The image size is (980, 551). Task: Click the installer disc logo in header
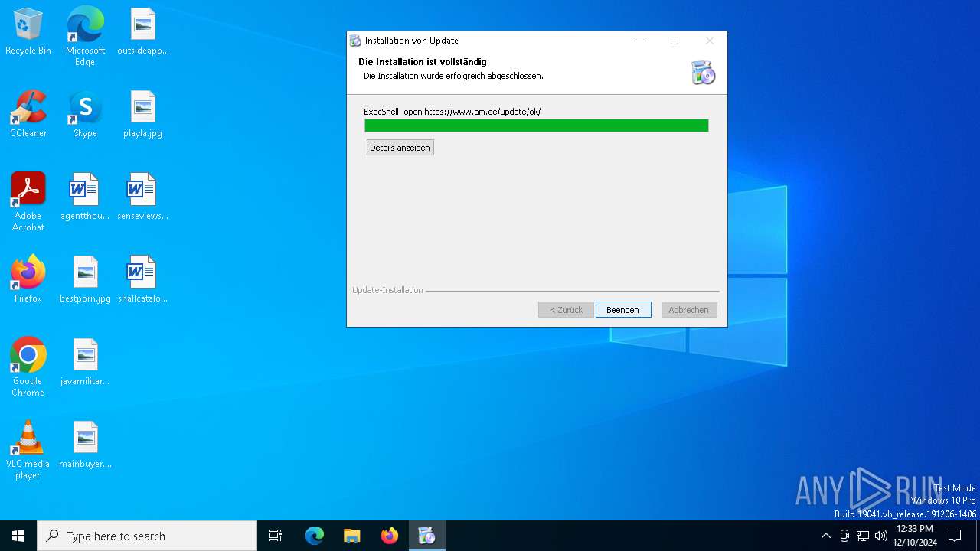point(703,72)
